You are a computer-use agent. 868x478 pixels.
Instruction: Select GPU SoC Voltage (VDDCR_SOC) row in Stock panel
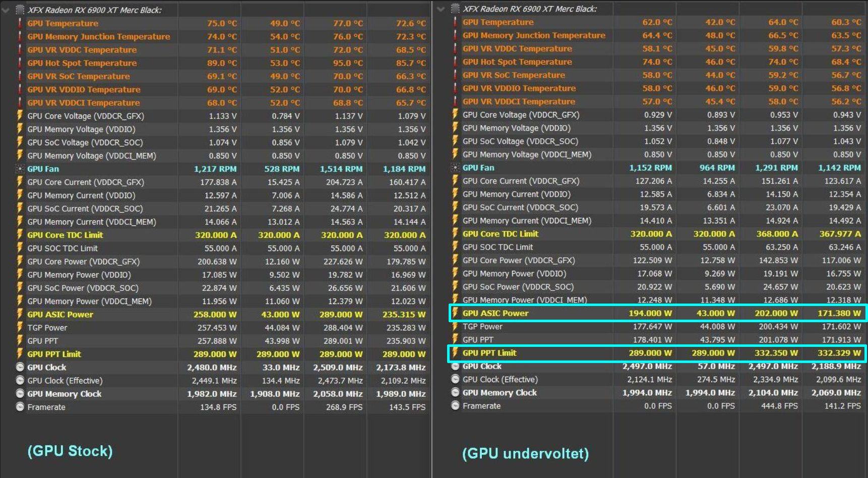click(x=216, y=142)
